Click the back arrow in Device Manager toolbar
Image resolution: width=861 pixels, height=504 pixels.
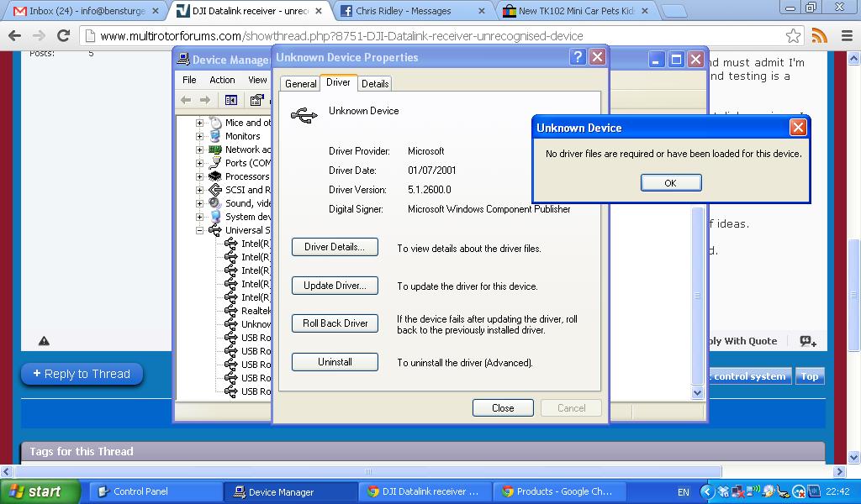[x=186, y=100]
